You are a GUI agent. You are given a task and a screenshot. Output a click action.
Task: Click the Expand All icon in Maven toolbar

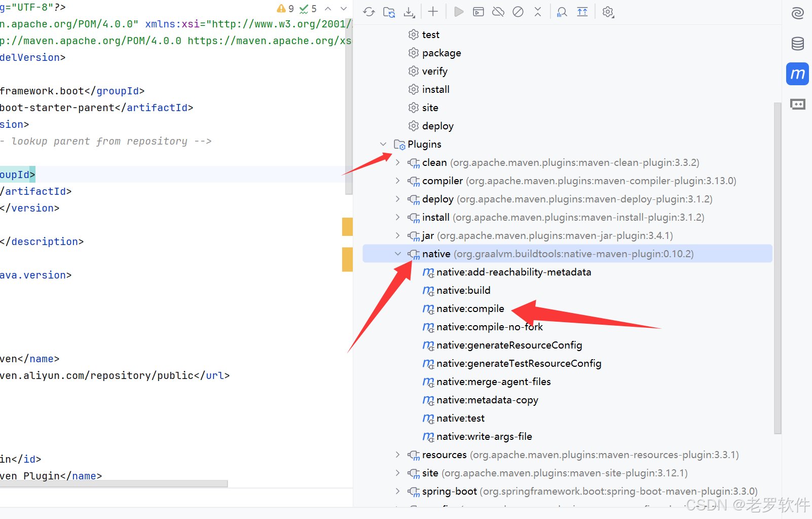point(582,12)
